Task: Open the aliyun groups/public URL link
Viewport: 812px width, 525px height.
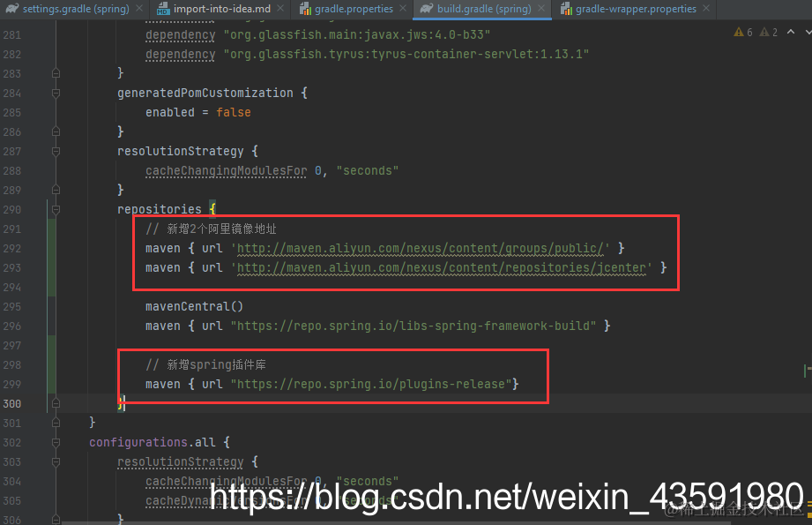Action: coord(420,248)
